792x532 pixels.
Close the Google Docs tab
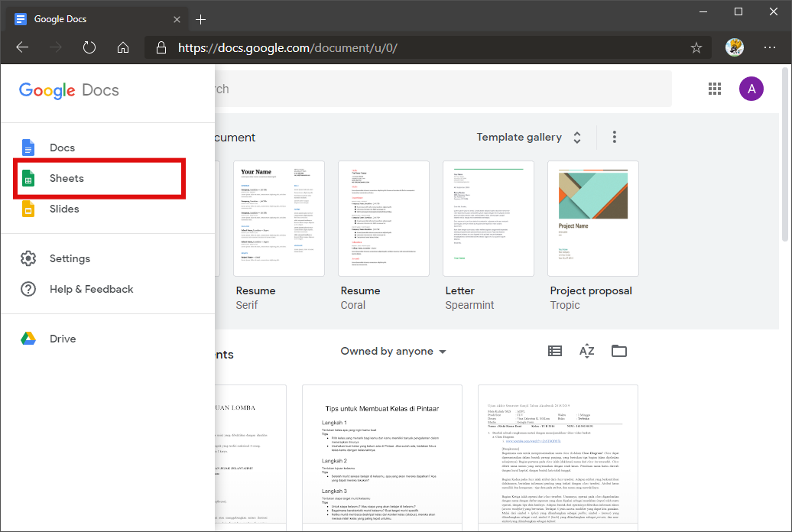pyautogui.click(x=177, y=19)
